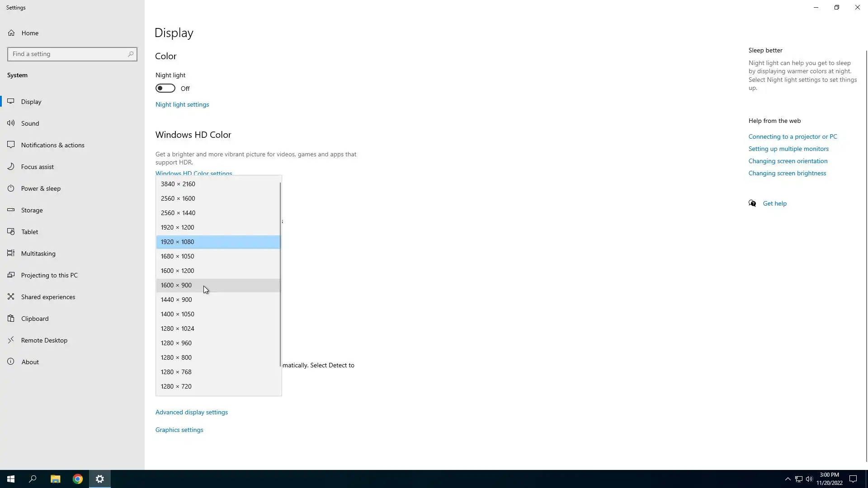Toggle the Night light switch
868x488 pixels.
click(165, 88)
